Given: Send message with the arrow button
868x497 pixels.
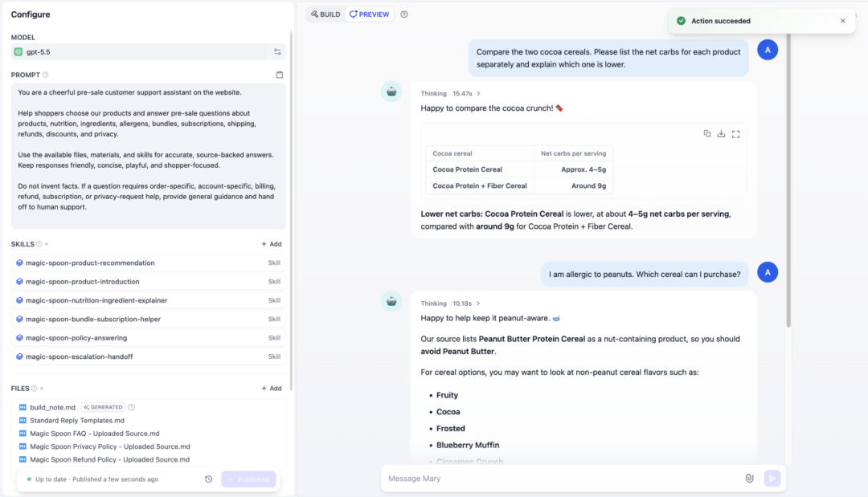Looking at the screenshot, I should click(772, 479).
